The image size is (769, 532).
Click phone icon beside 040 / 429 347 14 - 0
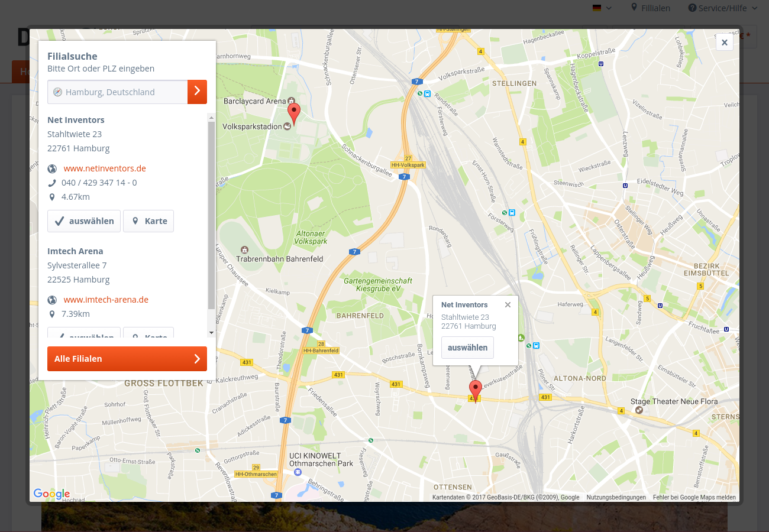click(x=52, y=183)
